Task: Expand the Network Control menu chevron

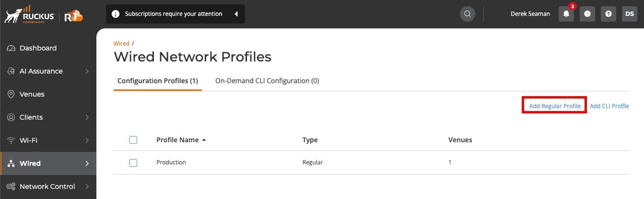Action: click(87, 187)
